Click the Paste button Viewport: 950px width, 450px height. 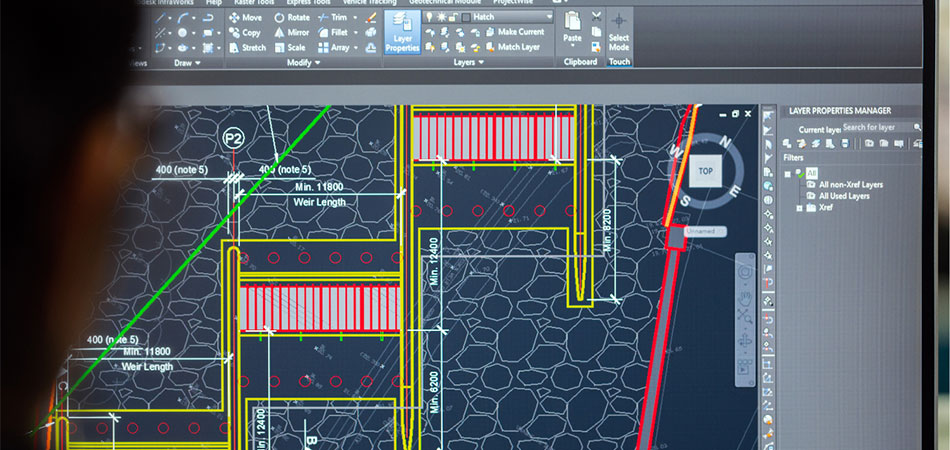(572, 28)
